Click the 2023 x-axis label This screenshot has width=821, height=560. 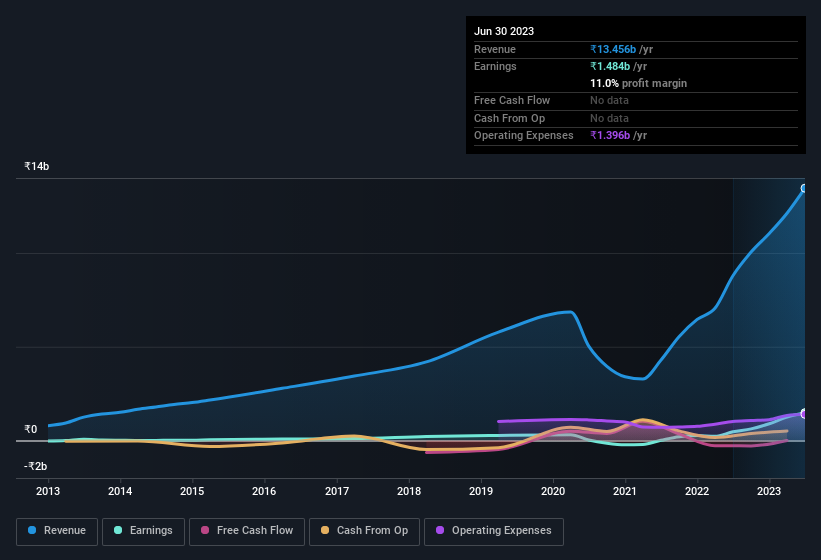point(769,491)
